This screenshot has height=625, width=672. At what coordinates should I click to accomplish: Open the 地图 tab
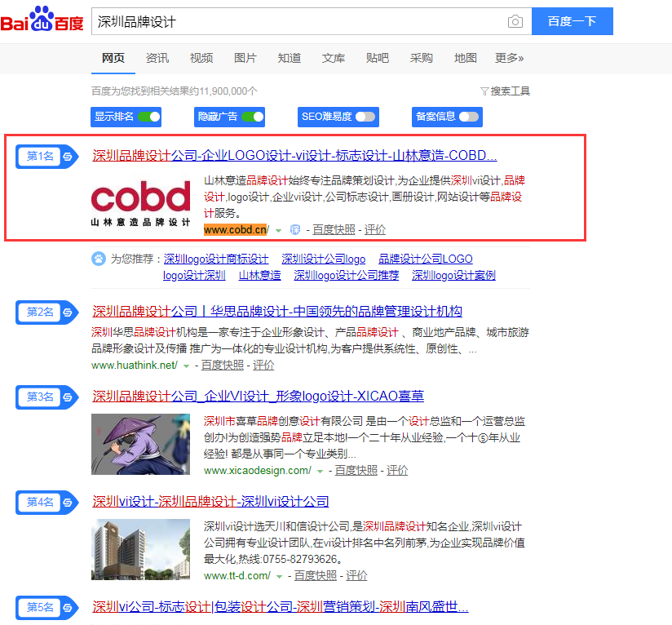pyautogui.click(x=466, y=58)
